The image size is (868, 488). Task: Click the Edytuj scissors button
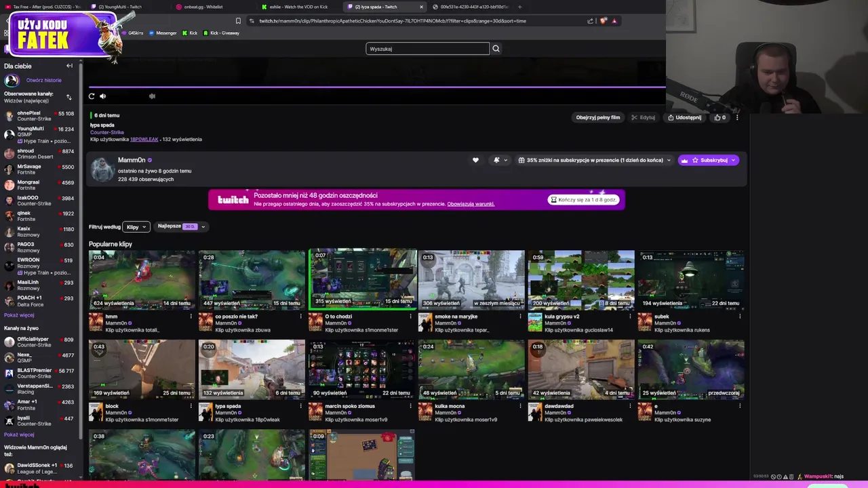pyautogui.click(x=643, y=117)
